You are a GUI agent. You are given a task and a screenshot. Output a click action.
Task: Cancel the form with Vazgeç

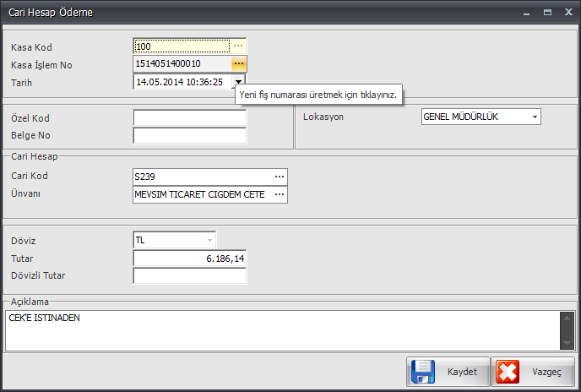533,372
